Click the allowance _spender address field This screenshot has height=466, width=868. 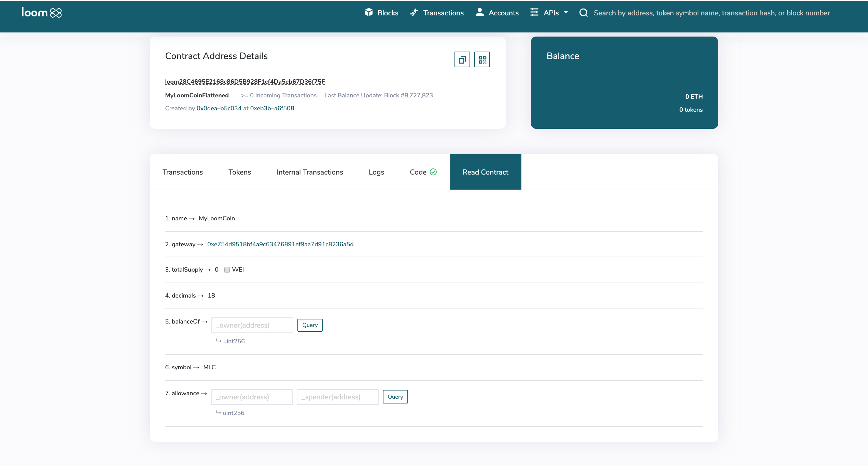[337, 397]
